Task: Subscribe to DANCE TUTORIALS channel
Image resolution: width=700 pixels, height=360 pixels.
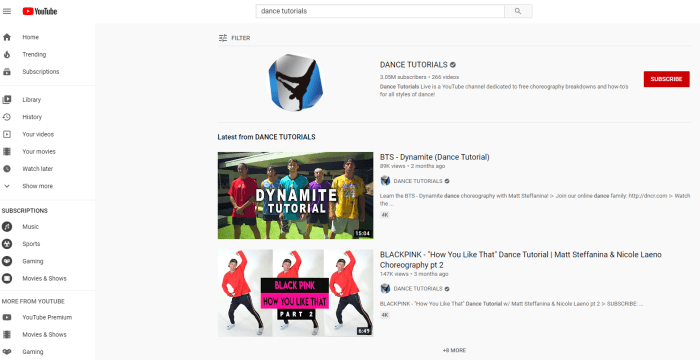Action: (667, 79)
